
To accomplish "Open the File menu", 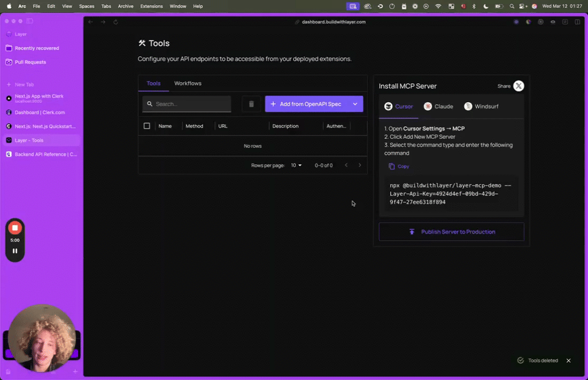I will click(x=36, y=6).
